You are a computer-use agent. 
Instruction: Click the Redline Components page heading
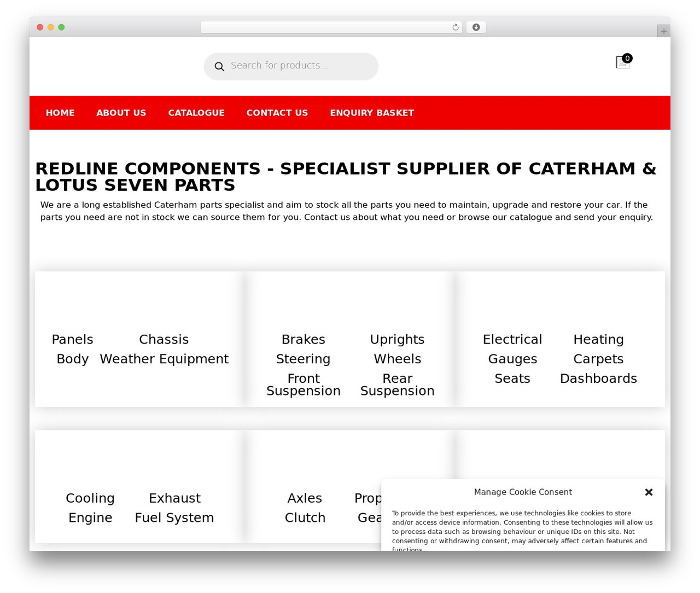click(x=346, y=177)
